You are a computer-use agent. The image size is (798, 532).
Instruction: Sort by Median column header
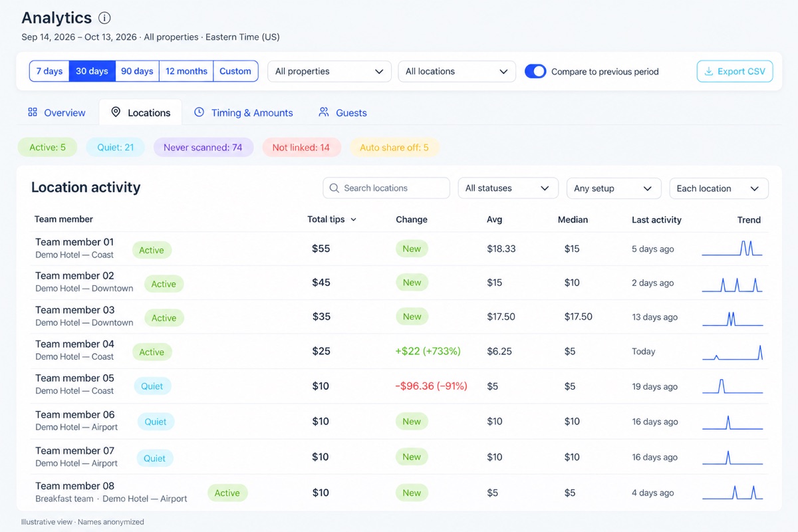pos(573,219)
